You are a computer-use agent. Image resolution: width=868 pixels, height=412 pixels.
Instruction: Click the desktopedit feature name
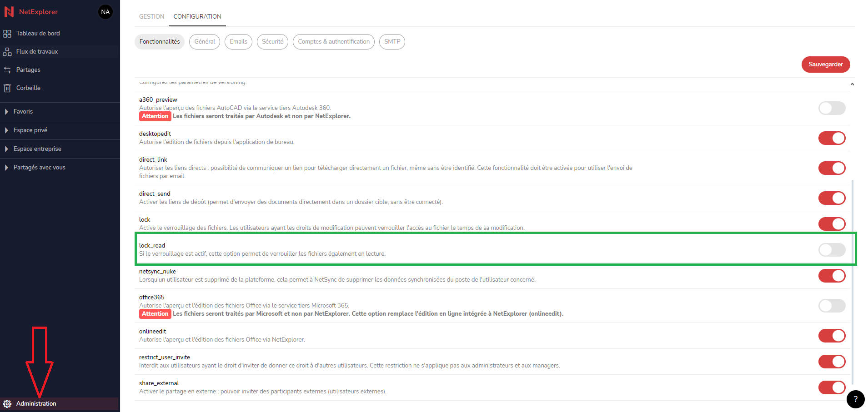[155, 134]
